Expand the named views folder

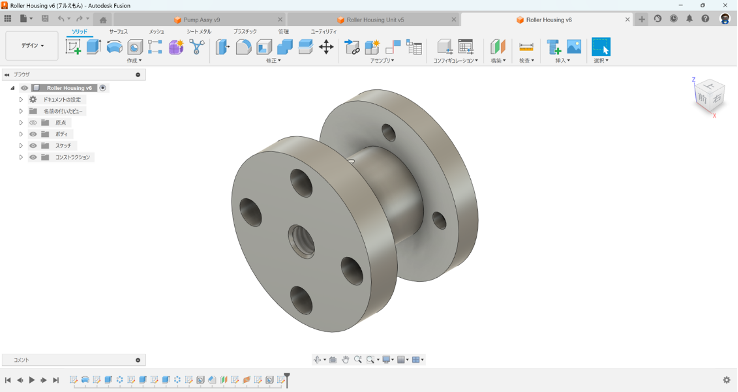point(21,111)
